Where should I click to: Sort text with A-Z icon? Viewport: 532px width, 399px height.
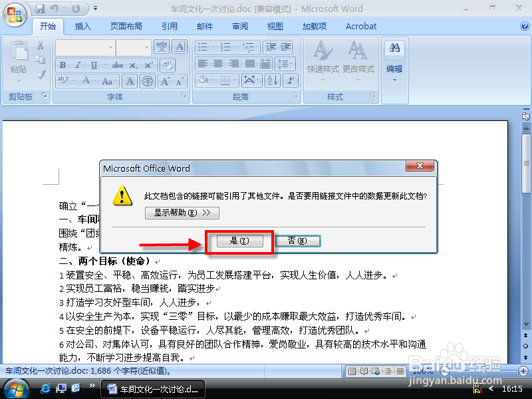pyautogui.click(x=273, y=80)
